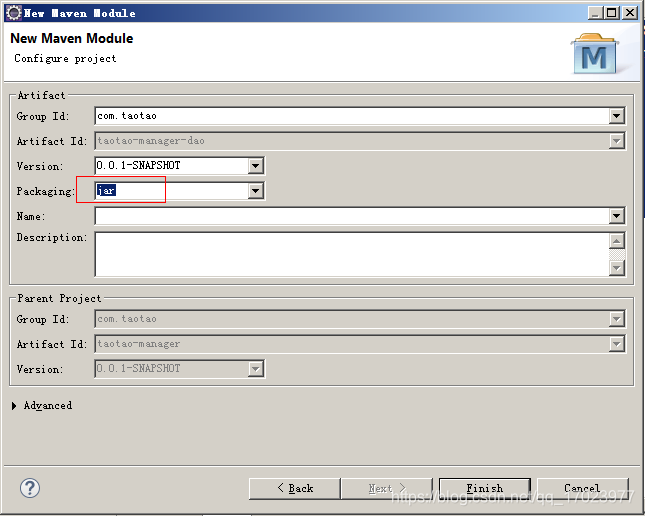Click the Cancel button
This screenshot has height=516, width=645.
(582, 488)
